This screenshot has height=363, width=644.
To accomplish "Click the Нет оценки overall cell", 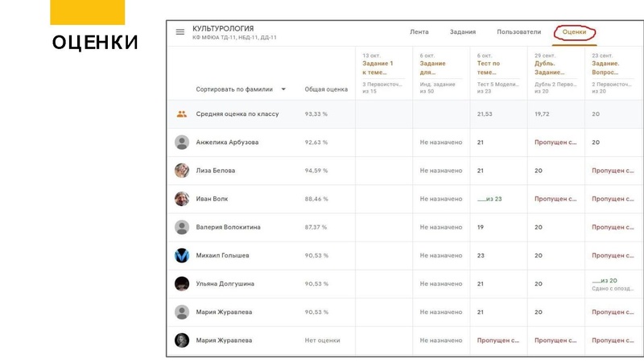I will coord(322,340).
